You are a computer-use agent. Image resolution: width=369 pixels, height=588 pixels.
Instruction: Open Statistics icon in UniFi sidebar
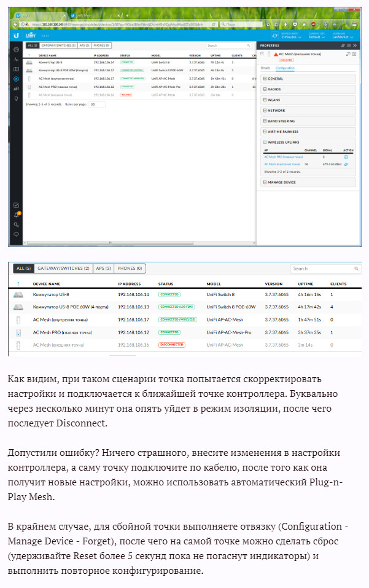point(16,59)
